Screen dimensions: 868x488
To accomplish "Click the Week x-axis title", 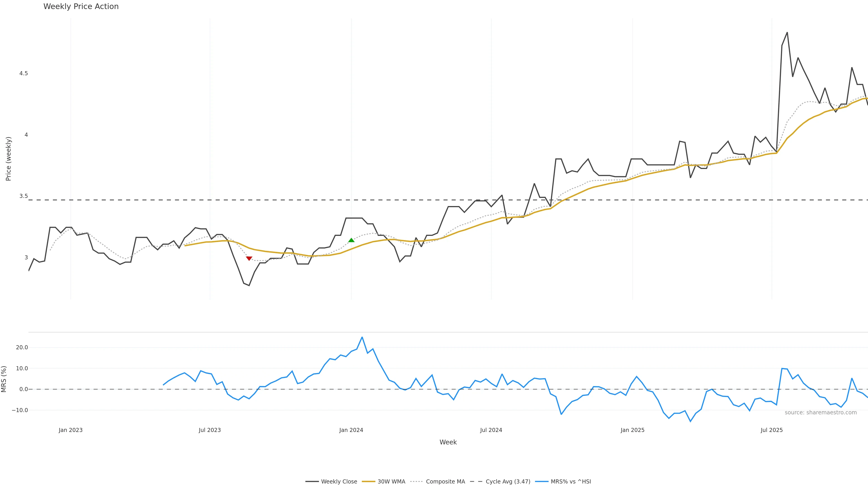I will tap(448, 442).
